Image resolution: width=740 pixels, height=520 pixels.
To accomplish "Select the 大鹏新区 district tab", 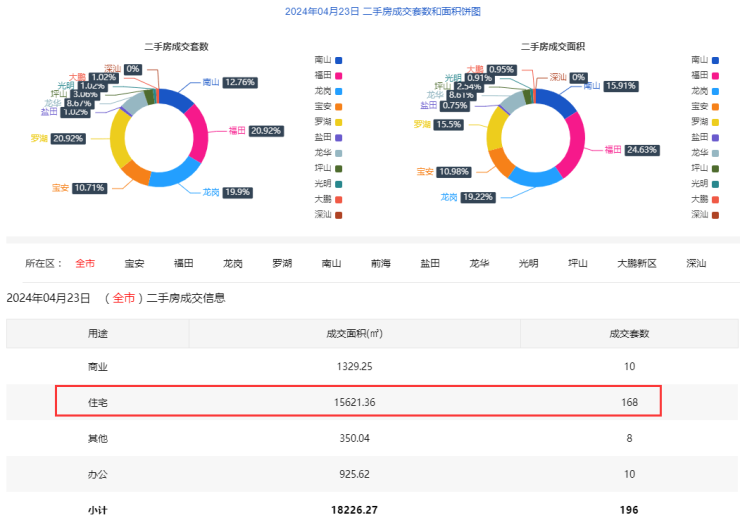I will 636,264.
